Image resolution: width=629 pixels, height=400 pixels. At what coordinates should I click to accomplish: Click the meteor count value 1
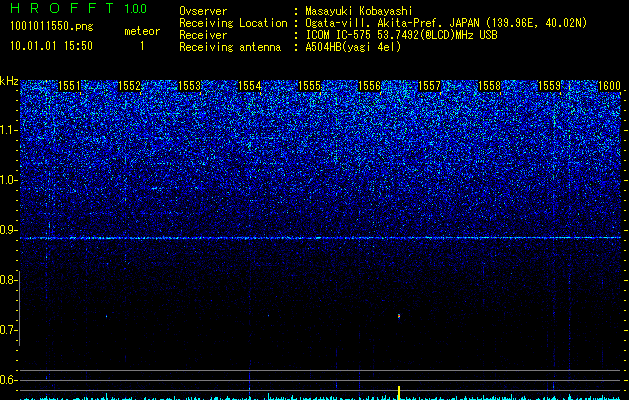click(142, 46)
